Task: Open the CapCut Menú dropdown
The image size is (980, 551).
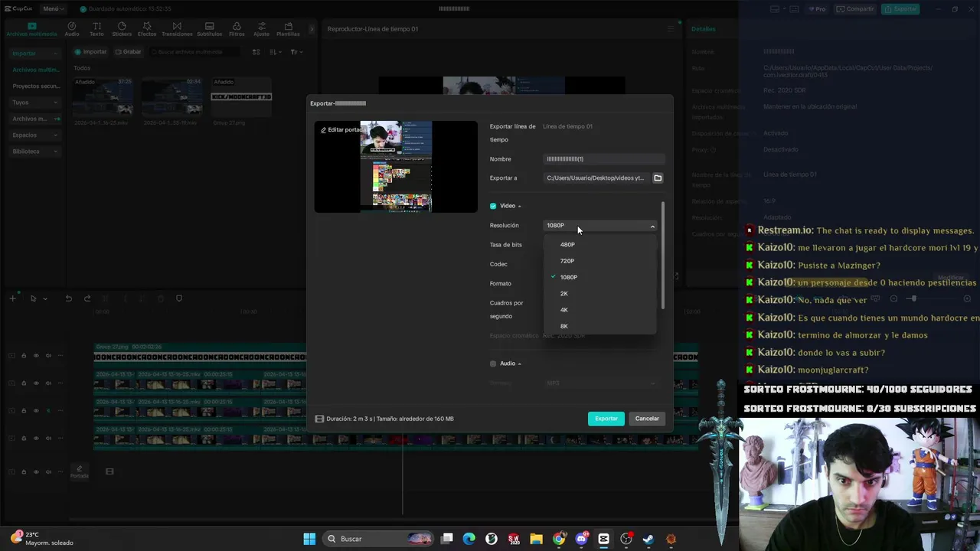Action: click(53, 8)
